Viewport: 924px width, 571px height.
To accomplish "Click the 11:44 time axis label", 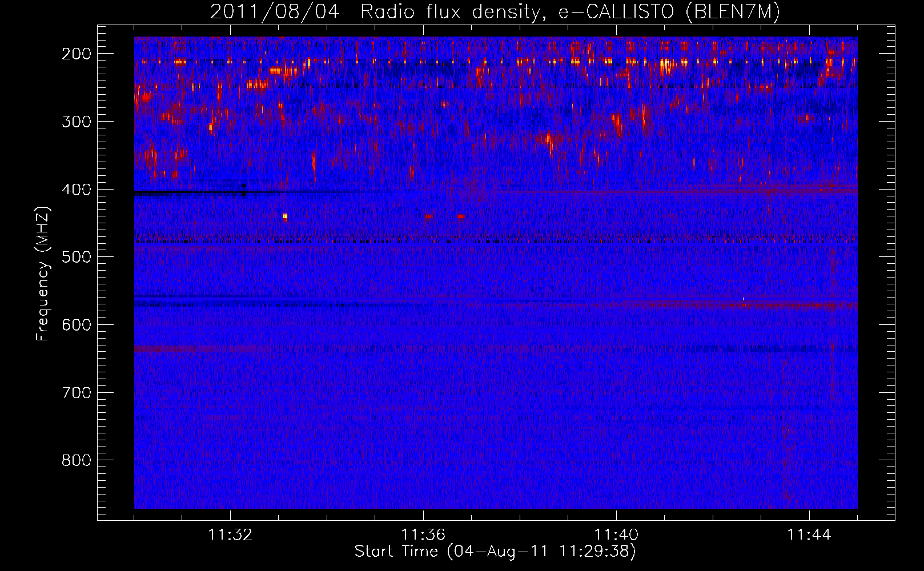I will click(809, 535).
